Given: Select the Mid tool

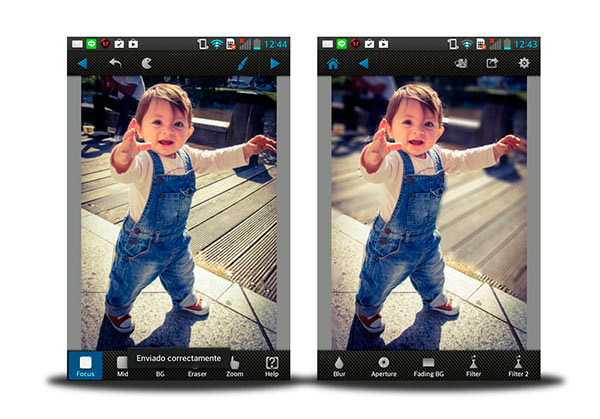Looking at the screenshot, I should click(x=122, y=366).
